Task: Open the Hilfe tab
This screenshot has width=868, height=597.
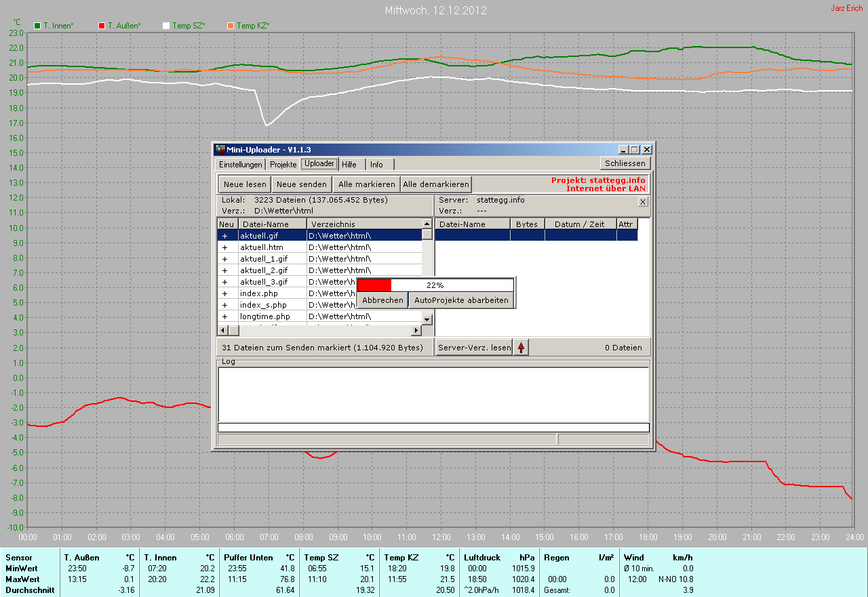Action: point(349,165)
